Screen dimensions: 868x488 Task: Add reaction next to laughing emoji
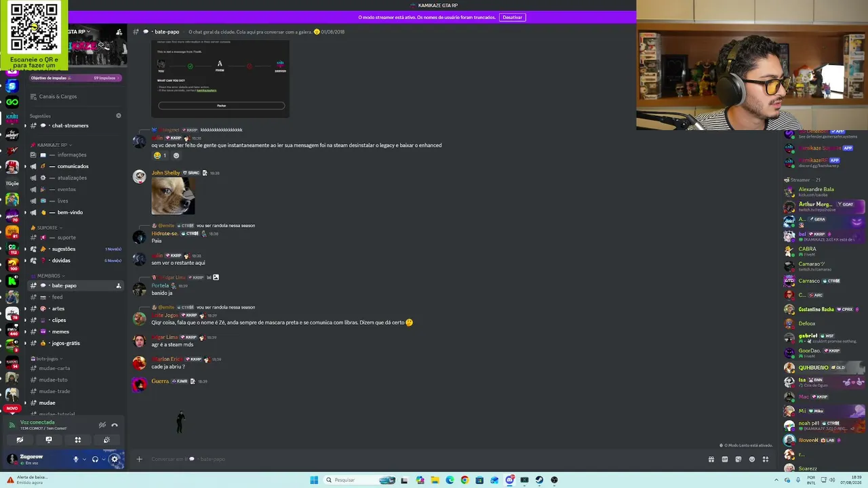point(176,155)
